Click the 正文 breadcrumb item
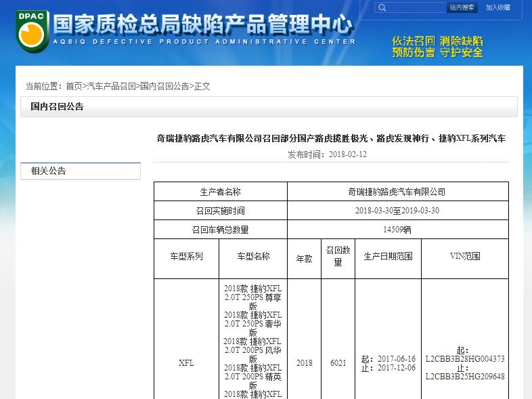 tap(202, 86)
